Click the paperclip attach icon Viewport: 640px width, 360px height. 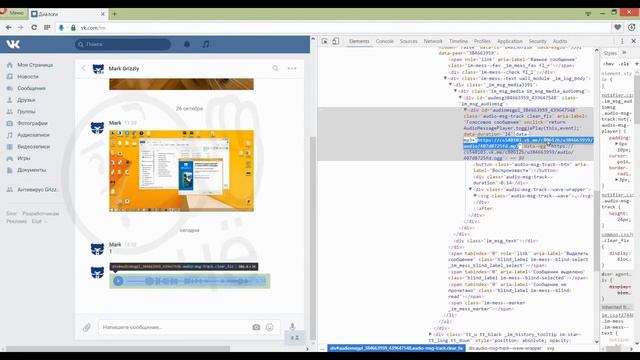coord(87,327)
